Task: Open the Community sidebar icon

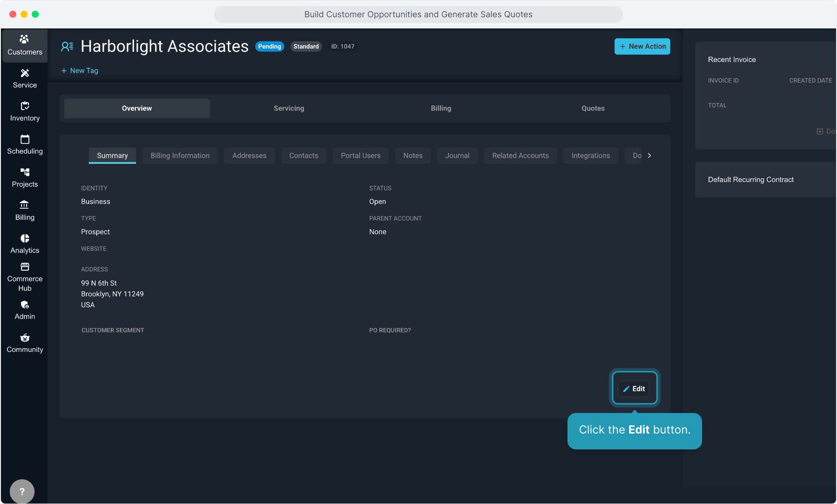Action: pos(25,338)
